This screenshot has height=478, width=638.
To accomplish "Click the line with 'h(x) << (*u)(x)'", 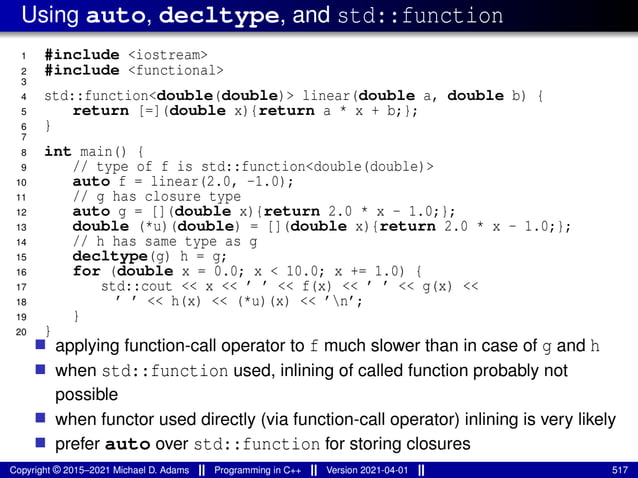I will click(238, 301).
